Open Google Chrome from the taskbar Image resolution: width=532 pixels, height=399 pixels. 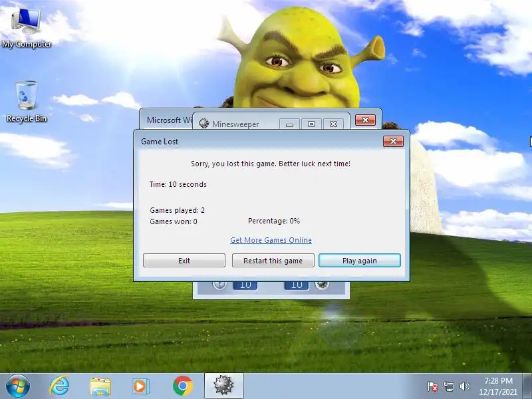pos(182,386)
